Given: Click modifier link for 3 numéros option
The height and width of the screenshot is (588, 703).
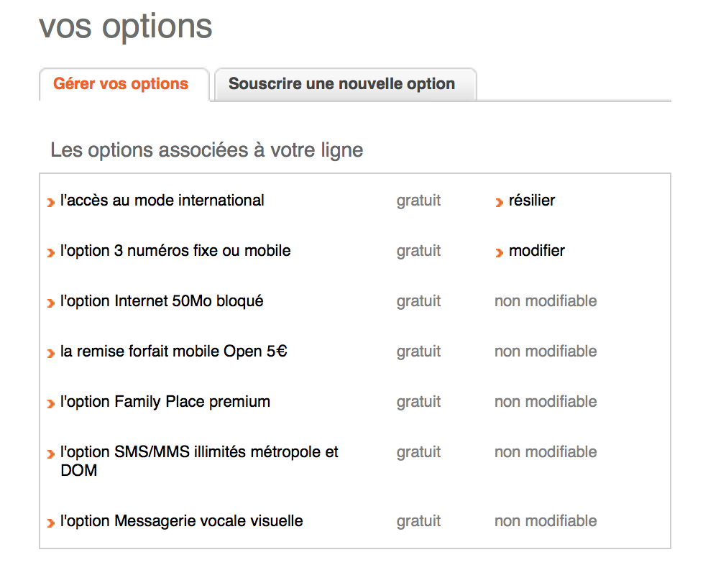Looking at the screenshot, I should click(537, 251).
